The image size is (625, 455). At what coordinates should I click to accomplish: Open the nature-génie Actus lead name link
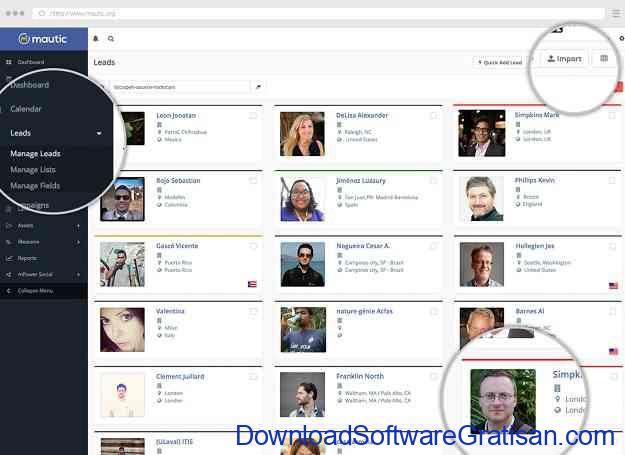click(x=364, y=311)
